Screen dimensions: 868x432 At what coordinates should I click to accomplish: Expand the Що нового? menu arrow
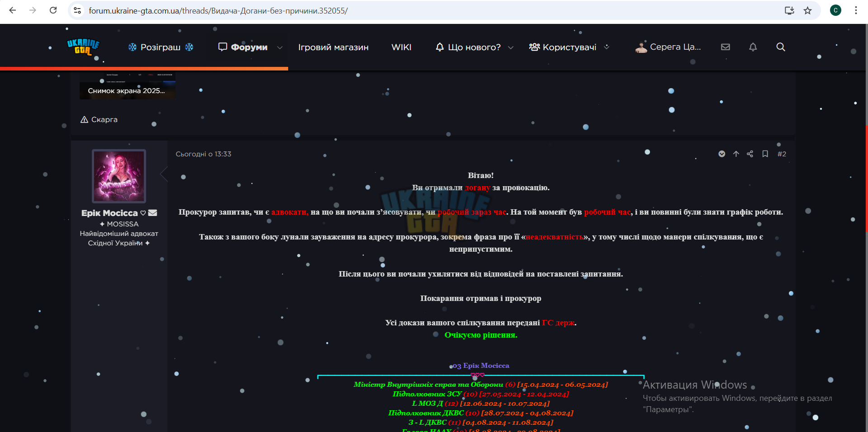coord(511,47)
